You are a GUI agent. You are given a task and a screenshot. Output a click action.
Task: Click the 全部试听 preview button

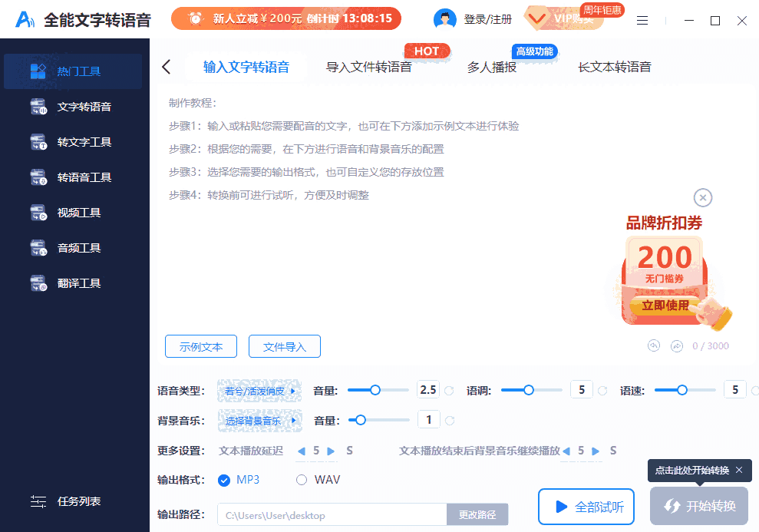click(586, 506)
